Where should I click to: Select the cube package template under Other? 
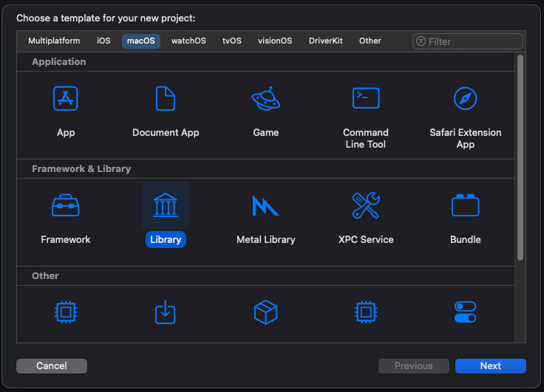(265, 312)
